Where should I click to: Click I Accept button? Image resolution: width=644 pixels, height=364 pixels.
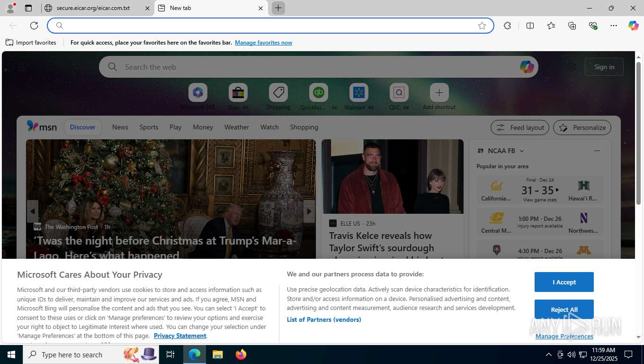(x=564, y=282)
